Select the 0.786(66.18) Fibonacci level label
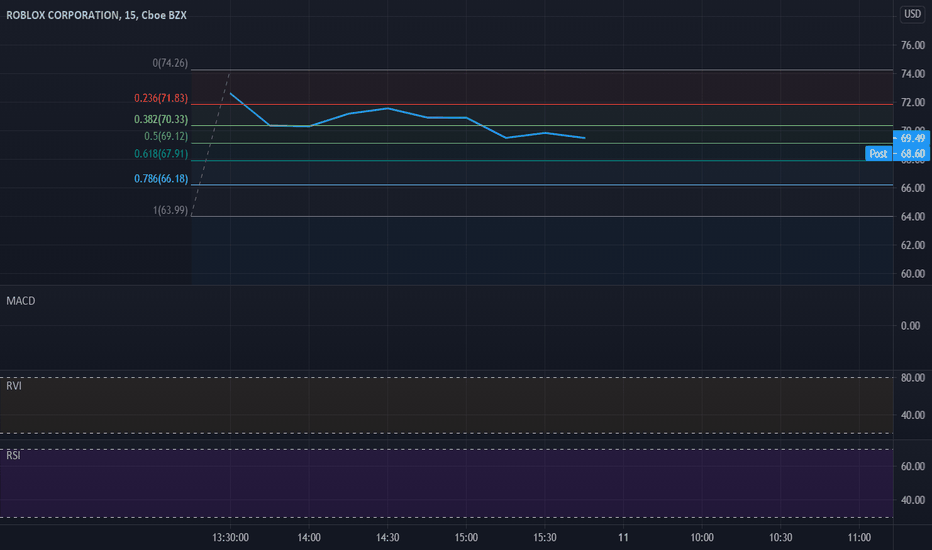Image resolution: width=932 pixels, height=550 pixels. click(160, 179)
